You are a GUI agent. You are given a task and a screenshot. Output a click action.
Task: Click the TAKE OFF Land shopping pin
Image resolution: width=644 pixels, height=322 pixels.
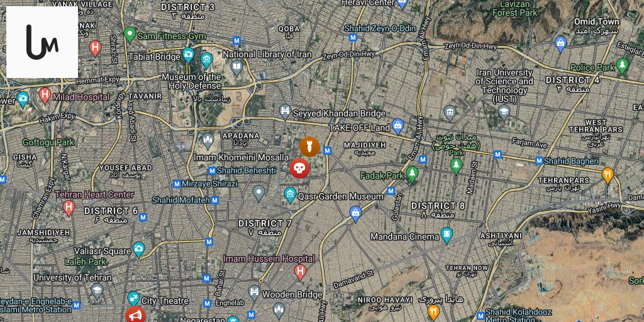(397, 126)
